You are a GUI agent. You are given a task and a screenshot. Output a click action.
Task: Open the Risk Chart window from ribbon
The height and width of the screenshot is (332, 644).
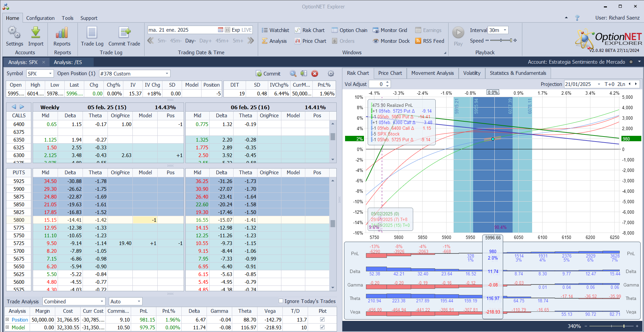click(x=309, y=30)
